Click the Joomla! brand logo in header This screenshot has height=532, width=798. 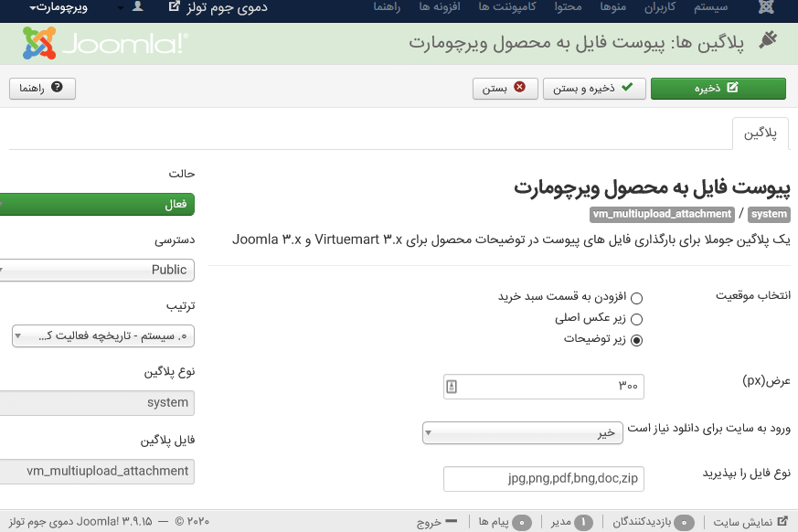click(x=105, y=43)
